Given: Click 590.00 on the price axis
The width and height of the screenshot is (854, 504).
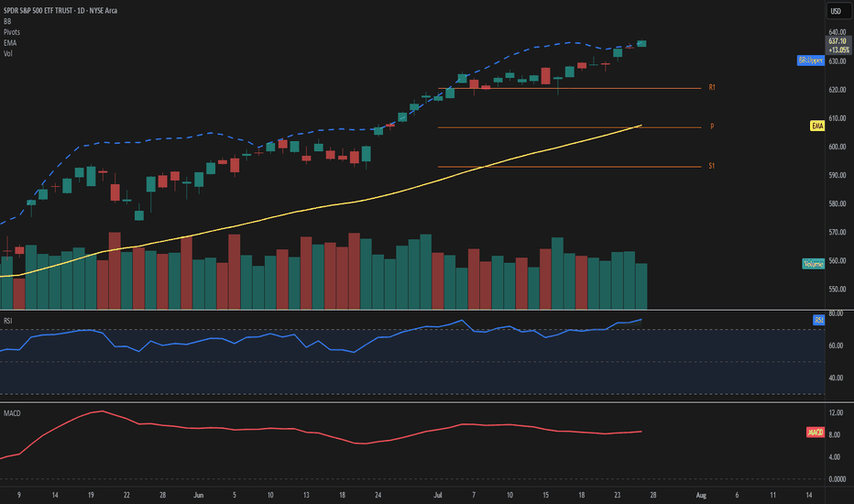Looking at the screenshot, I should pos(838,175).
